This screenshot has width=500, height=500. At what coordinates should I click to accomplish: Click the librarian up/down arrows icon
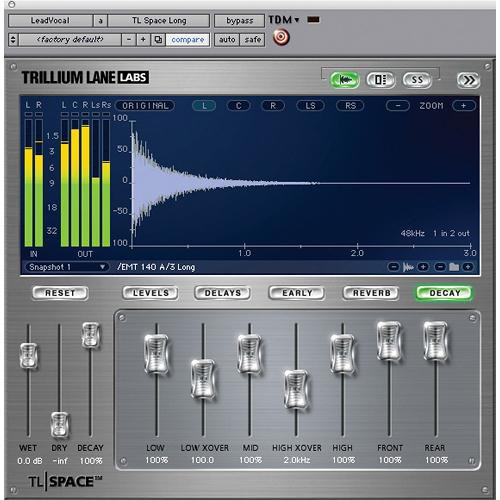(x=13, y=40)
